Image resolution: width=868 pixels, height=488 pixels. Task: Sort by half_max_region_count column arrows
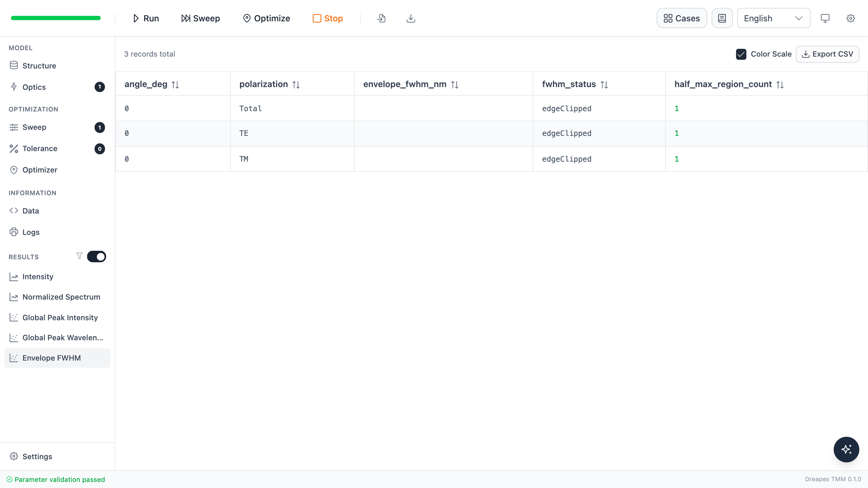(x=780, y=85)
